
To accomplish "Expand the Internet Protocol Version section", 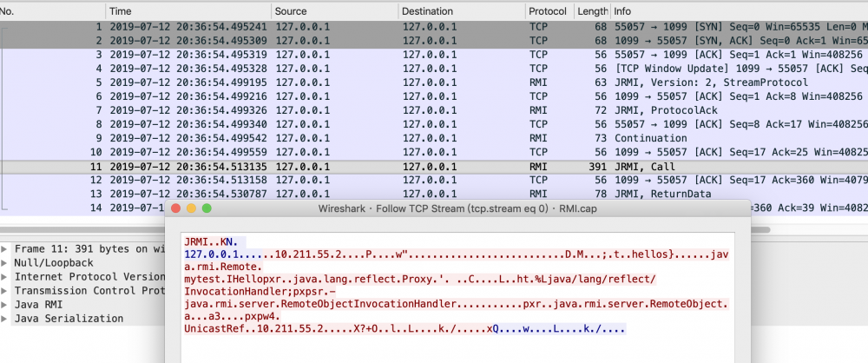I will point(5,276).
